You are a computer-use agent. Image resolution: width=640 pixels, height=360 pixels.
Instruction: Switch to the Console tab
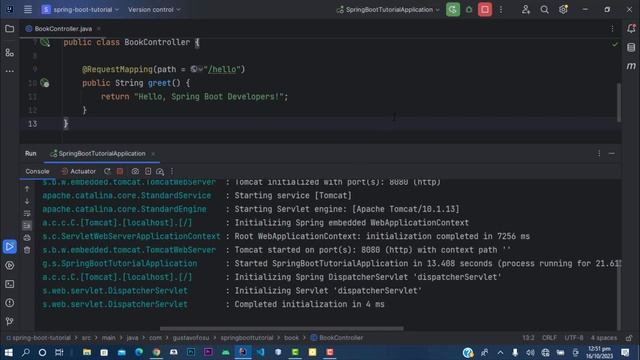[37, 171]
